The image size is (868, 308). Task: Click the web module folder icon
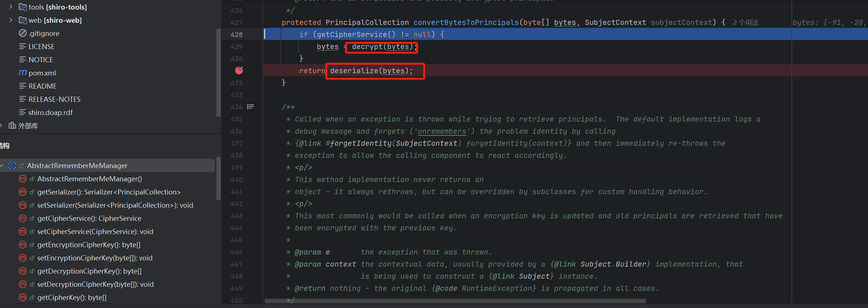(23, 20)
